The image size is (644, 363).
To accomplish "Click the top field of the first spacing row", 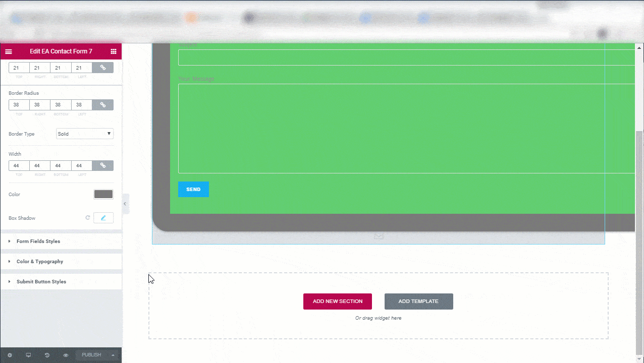I will (19, 68).
